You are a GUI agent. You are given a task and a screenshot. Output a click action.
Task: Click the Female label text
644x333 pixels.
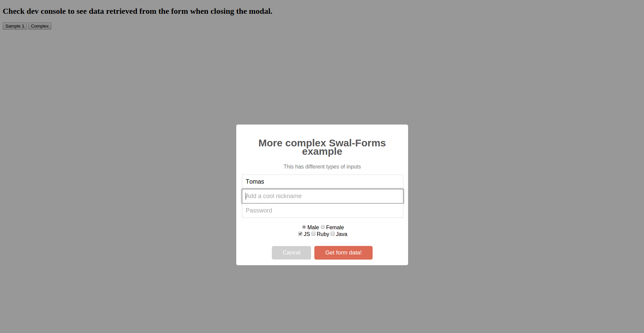[335, 228]
